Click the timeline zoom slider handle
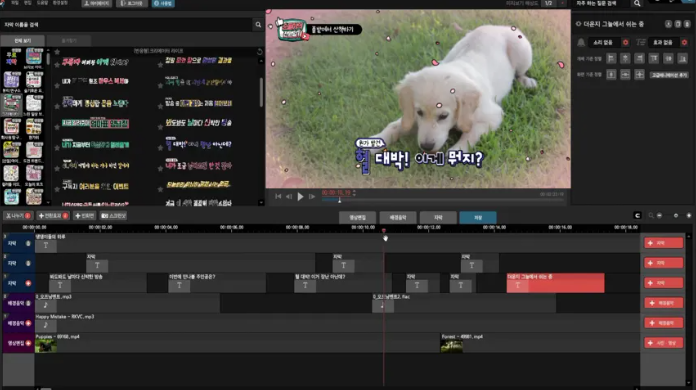The width and height of the screenshot is (696, 390). pos(676,216)
